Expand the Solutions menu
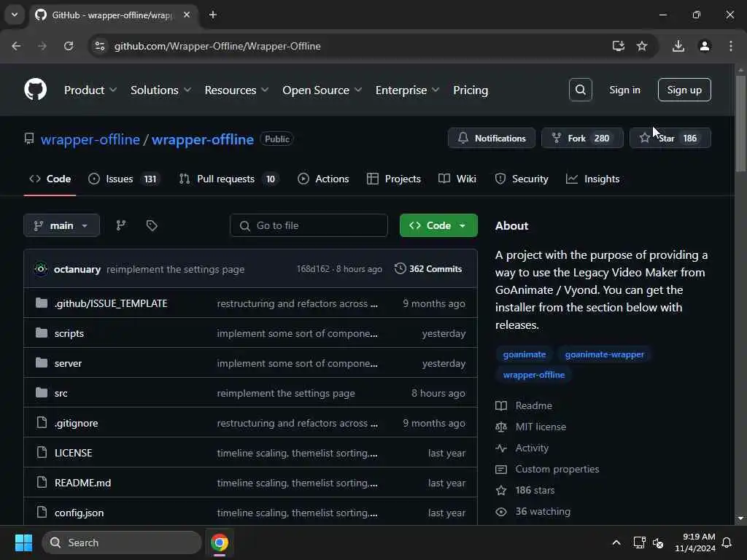The height and width of the screenshot is (560, 747). pos(160,90)
